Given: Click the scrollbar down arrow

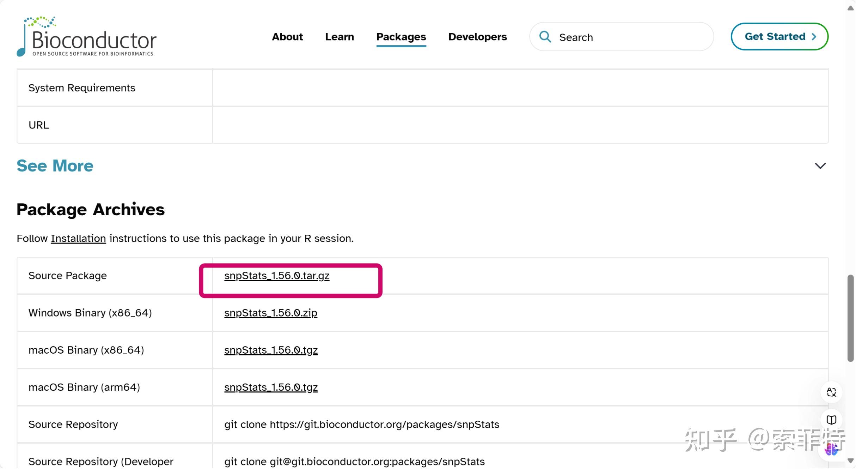Looking at the screenshot, I should click(x=850, y=461).
